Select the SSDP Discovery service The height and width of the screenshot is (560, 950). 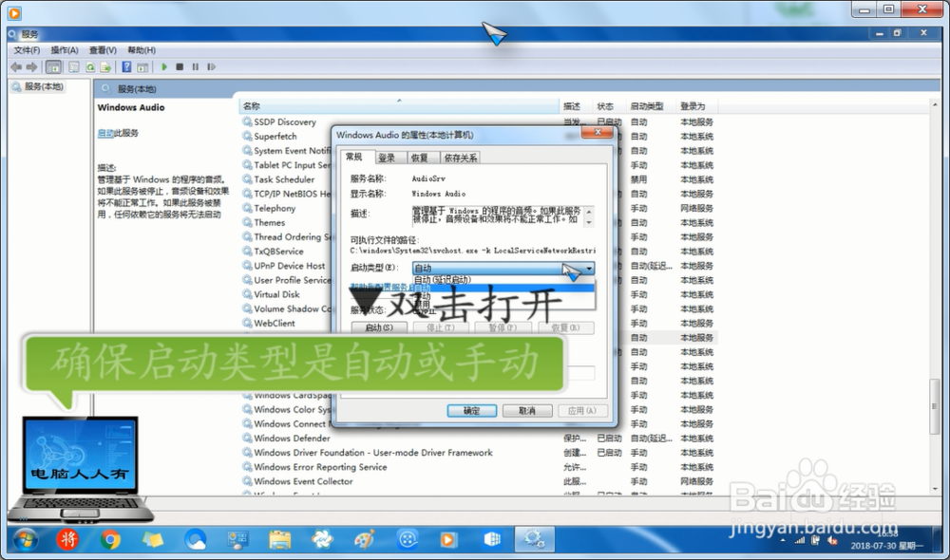pos(285,121)
